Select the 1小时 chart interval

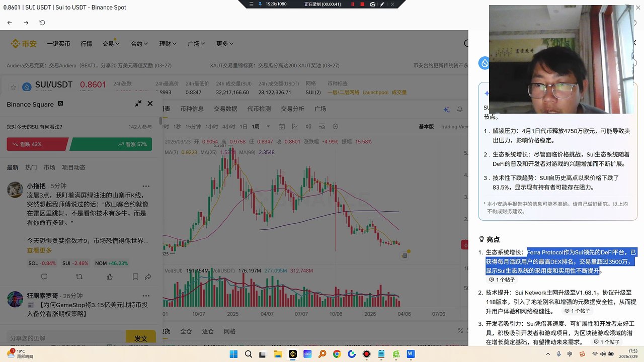(212, 126)
